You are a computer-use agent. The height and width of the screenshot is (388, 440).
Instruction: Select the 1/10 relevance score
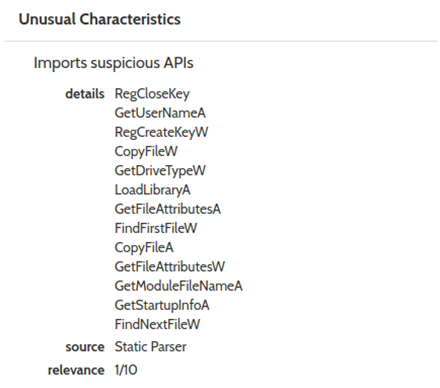pyautogui.click(x=126, y=370)
